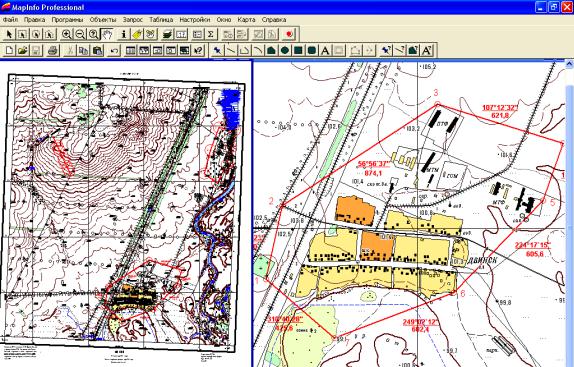Image resolution: width=574 pixels, height=367 pixels.
Task: Open the Окно menu
Action: (x=223, y=19)
